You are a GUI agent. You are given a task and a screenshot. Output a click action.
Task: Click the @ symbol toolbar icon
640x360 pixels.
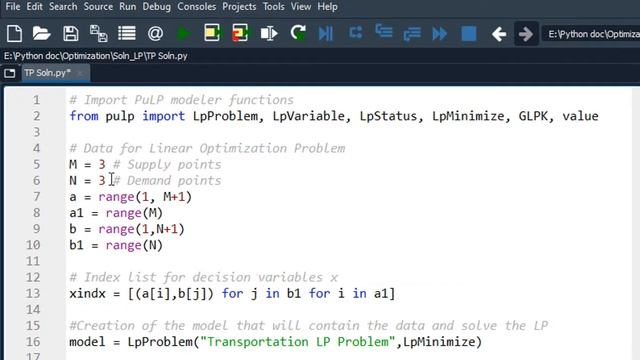click(155, 33)
